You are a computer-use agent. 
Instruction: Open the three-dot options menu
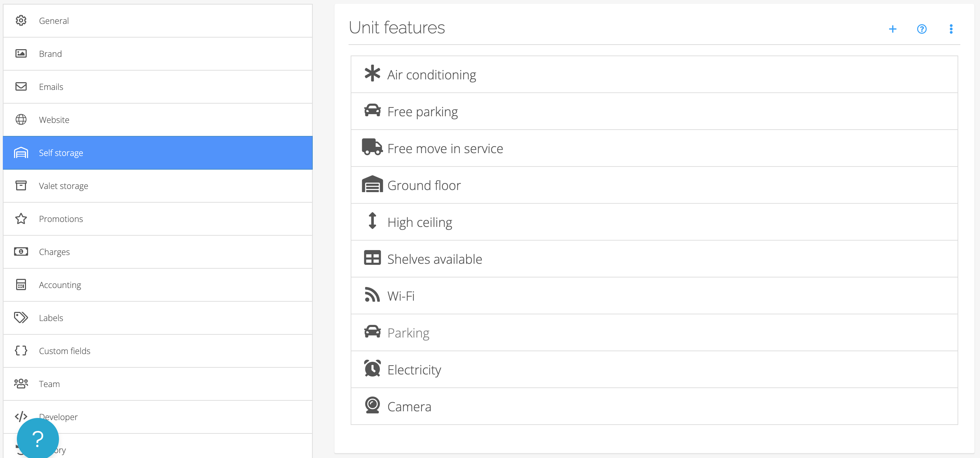951,29
